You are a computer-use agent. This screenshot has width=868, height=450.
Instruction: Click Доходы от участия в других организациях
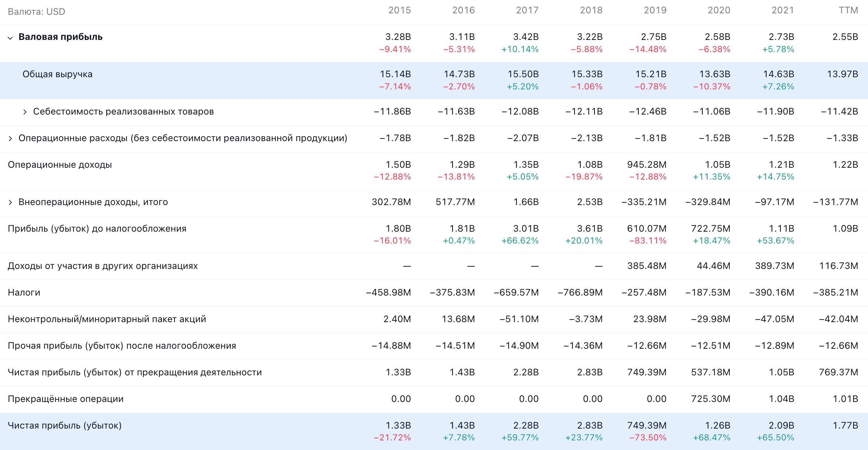coord(103,266)
